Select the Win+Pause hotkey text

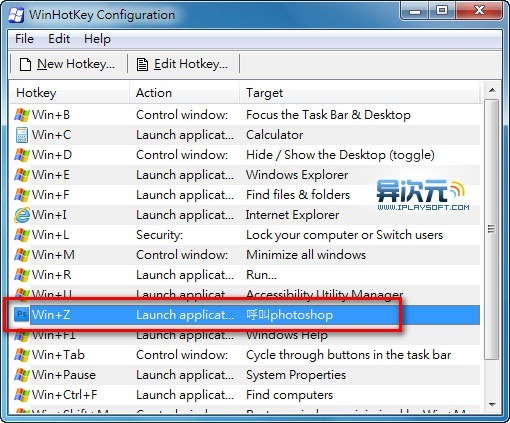[64, 375]
